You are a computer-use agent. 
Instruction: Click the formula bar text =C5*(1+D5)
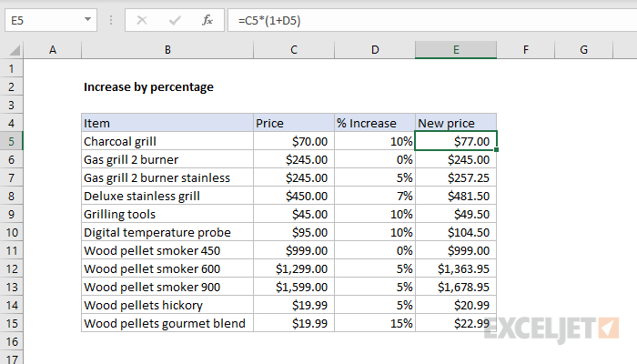click(x=269, y=20)
